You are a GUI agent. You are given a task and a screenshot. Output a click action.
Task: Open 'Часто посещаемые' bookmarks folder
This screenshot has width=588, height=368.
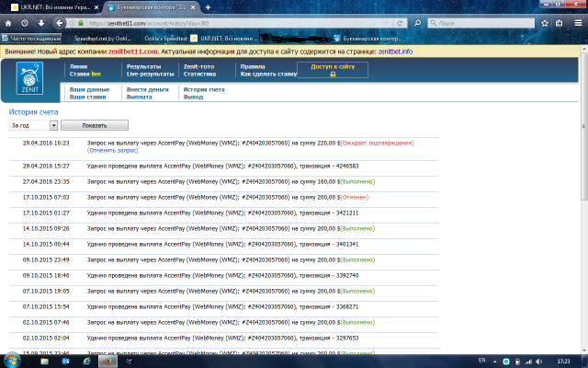click(x=31, y=39)
